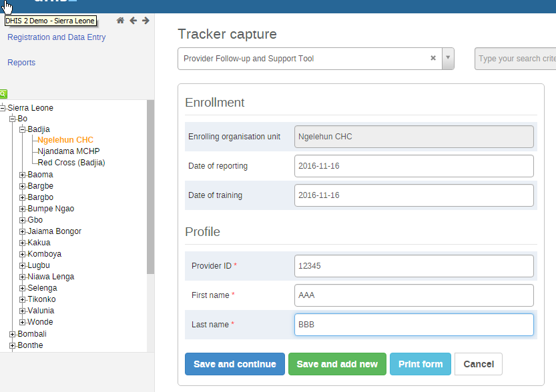Open the program selection dropdown arrow
The width and height of the screenshot is (556, 392).
(x=448, y=59)
